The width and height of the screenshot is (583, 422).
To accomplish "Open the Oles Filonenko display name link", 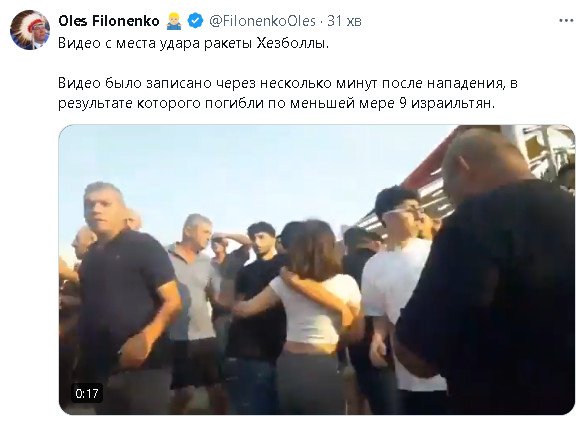I will pyautogui.click(x=109, y=21).
